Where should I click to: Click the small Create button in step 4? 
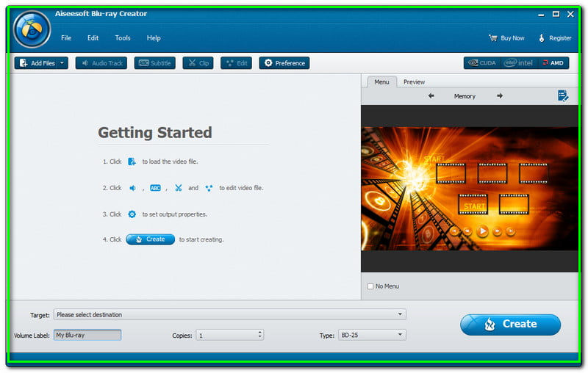click(x=151, y=239)
